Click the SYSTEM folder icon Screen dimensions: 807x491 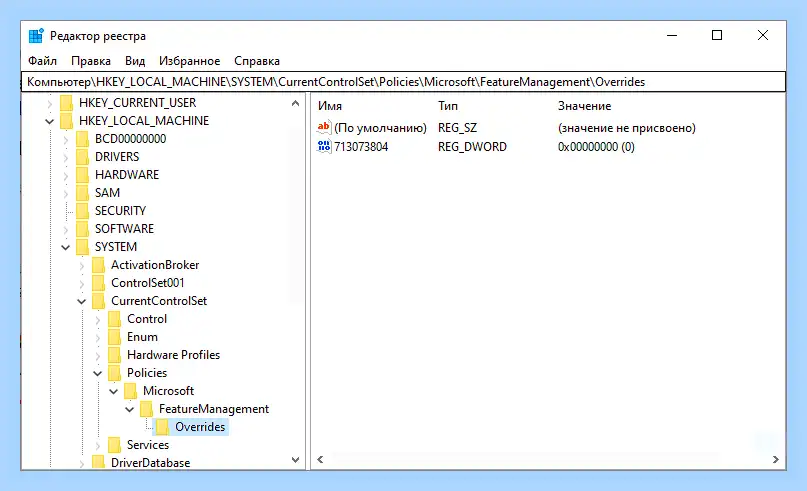click(82, 247)
